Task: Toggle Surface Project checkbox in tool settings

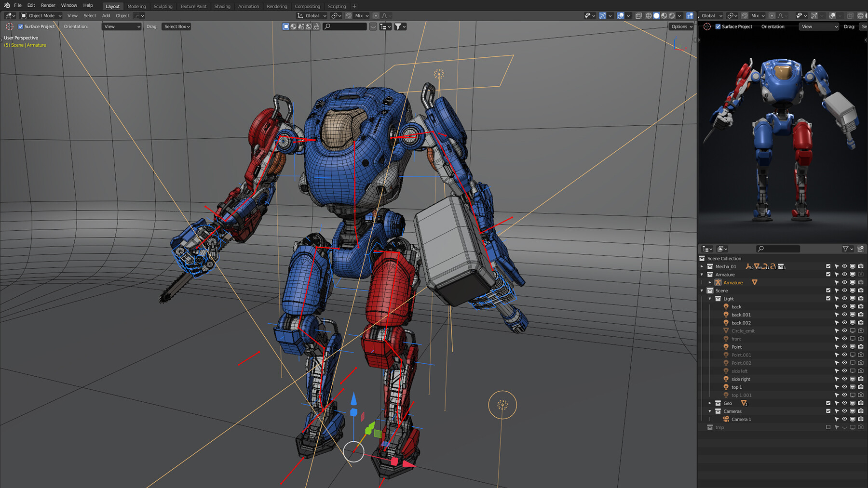Action: point(19,26)
